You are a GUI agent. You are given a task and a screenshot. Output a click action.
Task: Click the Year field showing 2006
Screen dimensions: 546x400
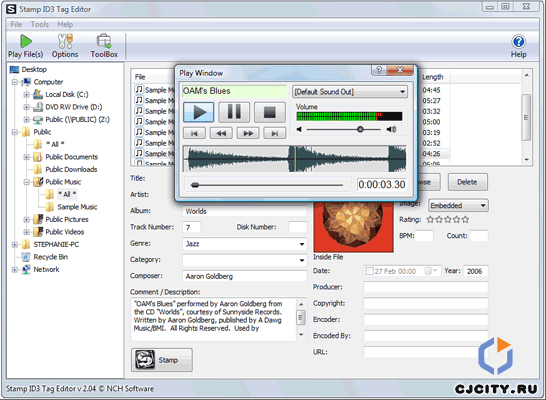point(476,271)
